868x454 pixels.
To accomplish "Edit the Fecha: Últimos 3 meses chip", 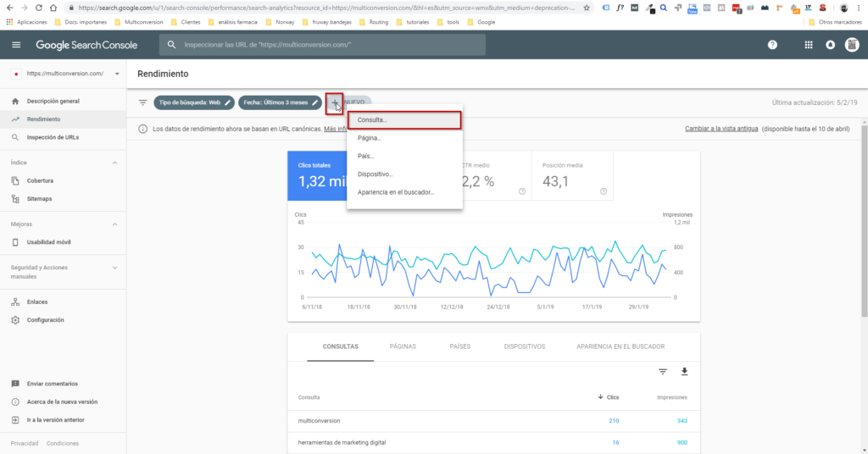I will point(280,102).
